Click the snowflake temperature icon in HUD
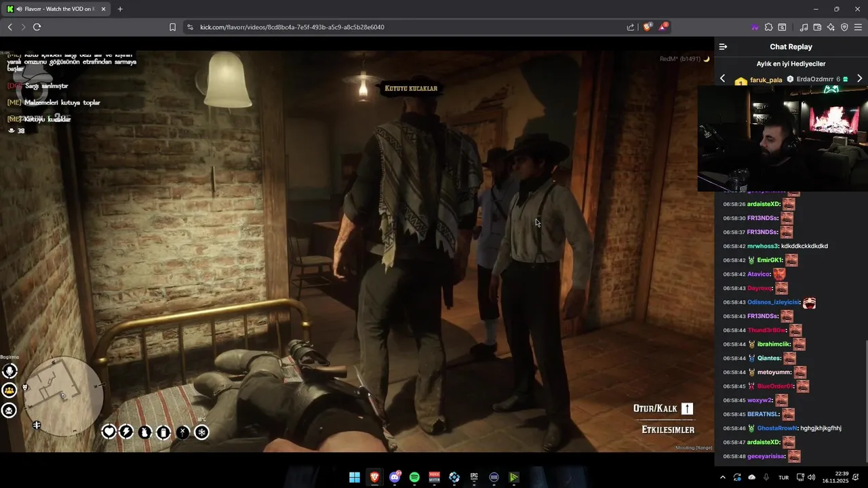The image size is (868, 488). (201, 432)
